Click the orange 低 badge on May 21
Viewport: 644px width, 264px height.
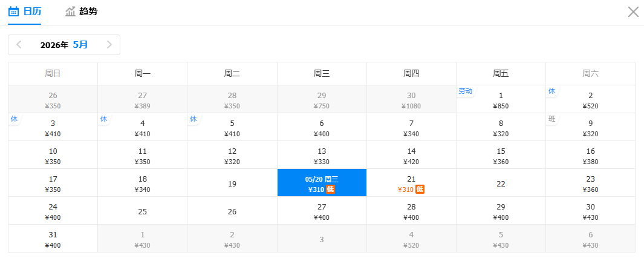click(420, 190)
